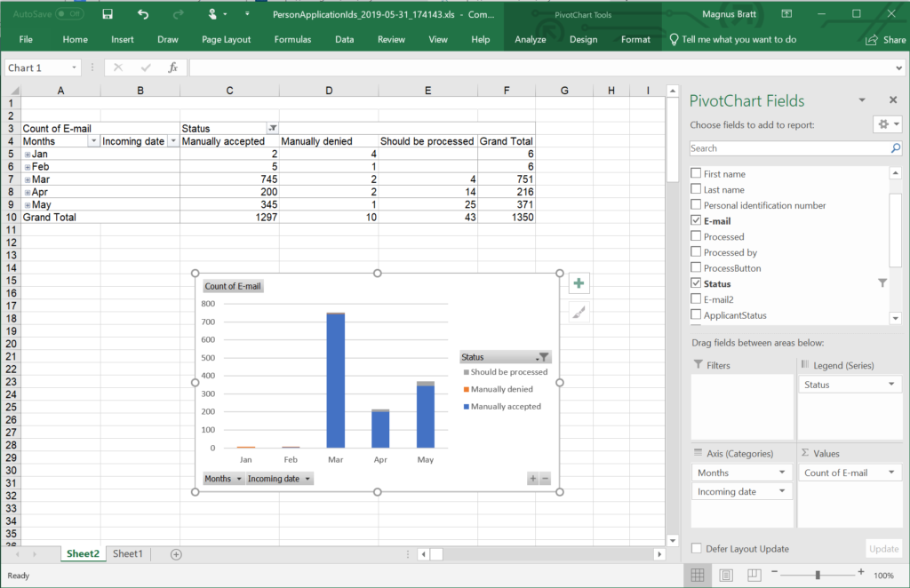Open Months dropdown in Axis area
This screenshot has width=910, height=588.
782,472
